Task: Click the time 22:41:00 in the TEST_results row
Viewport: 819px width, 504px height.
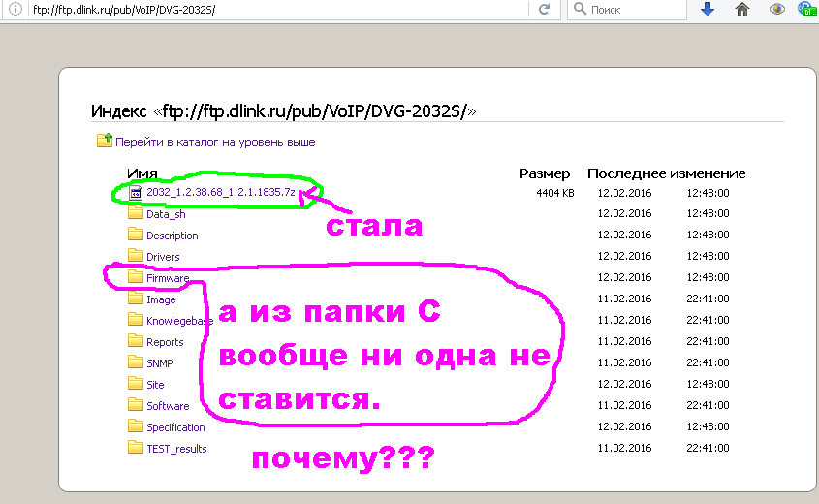Action: coord(708,448)
